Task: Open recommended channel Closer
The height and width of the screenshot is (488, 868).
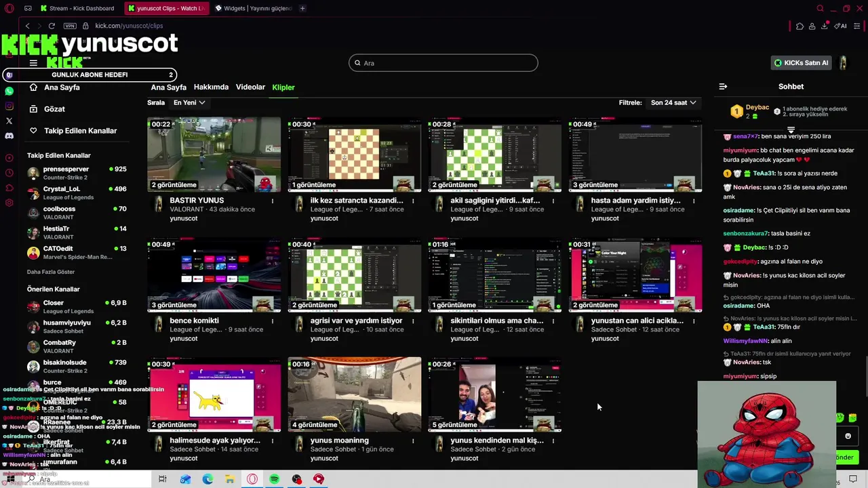Action: point(77,306)
